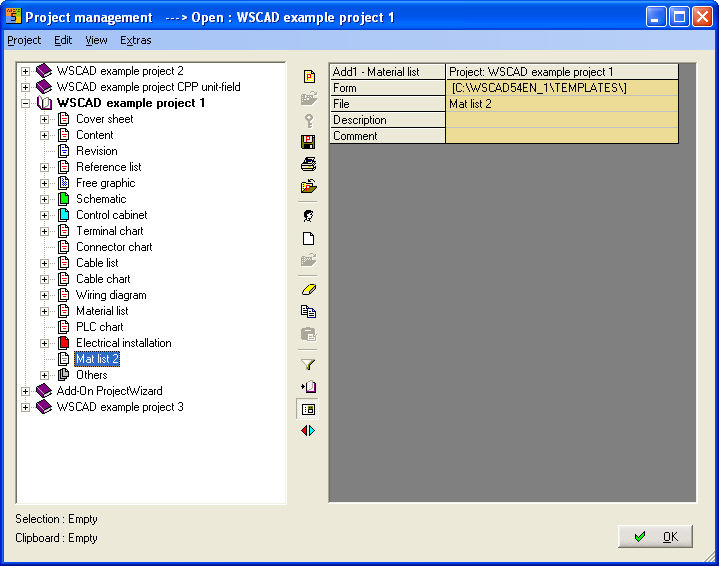Expand WSCAD example project CPP unit-field node

26,87
